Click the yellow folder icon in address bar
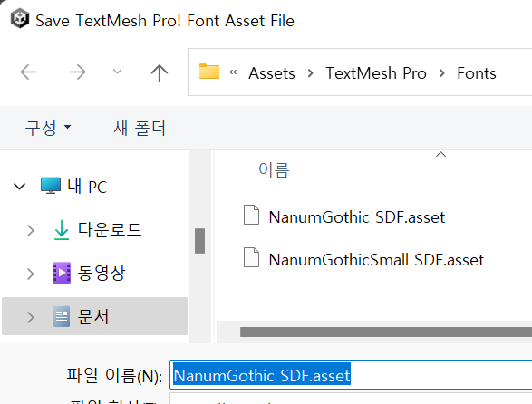 click(209, 72)
